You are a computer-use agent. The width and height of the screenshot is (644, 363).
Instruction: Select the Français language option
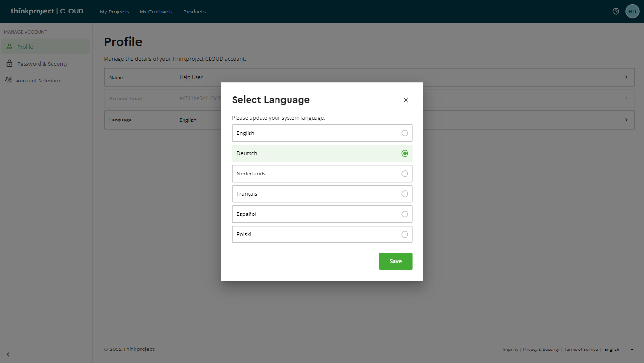tap(322, 194)
